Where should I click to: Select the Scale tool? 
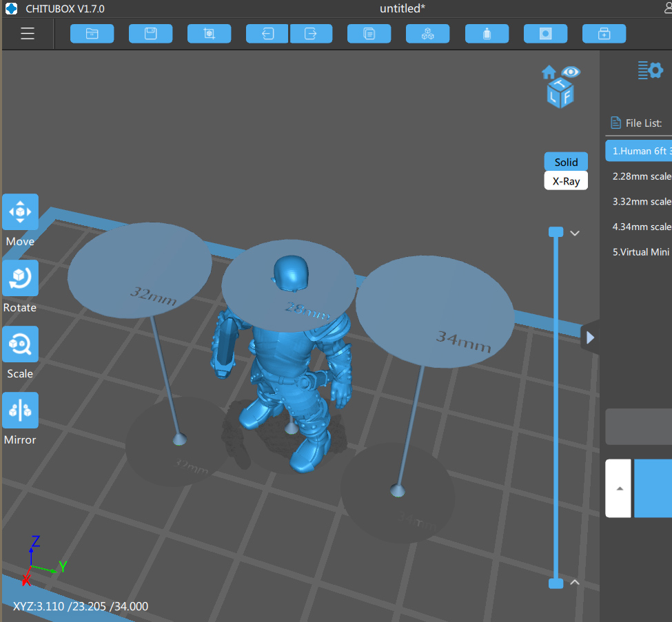point(20,344)
